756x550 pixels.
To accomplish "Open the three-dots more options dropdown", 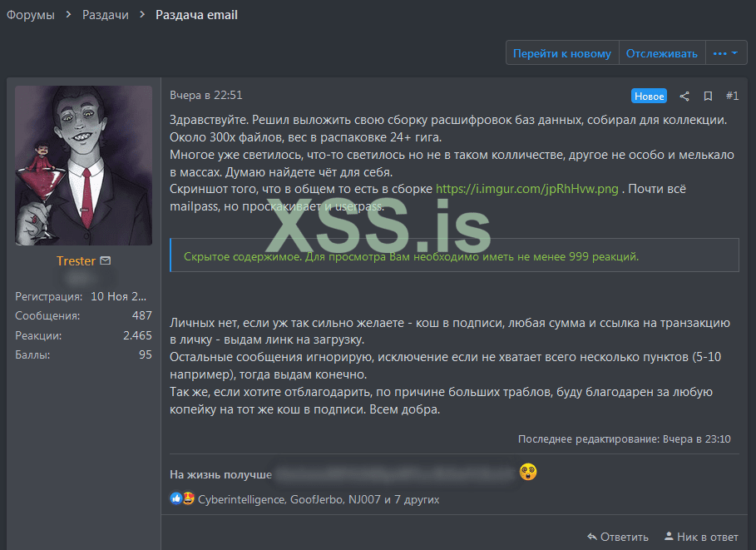I will (725, 53).
